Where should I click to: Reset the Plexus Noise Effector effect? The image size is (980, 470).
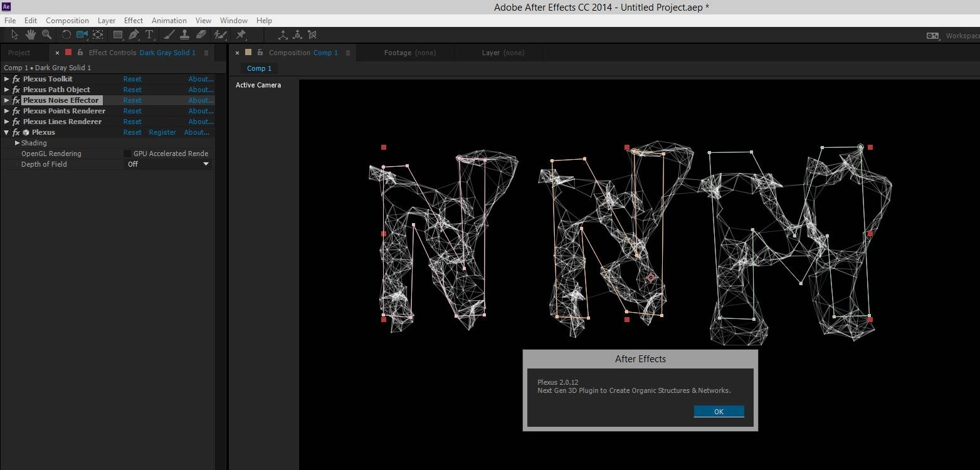(132, 100)
